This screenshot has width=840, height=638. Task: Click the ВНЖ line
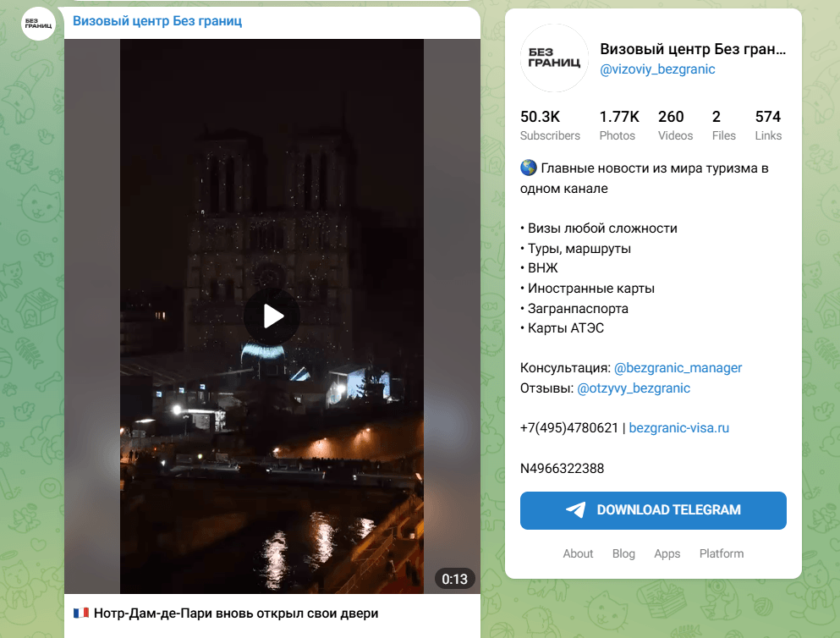click(x=539, y=268)
